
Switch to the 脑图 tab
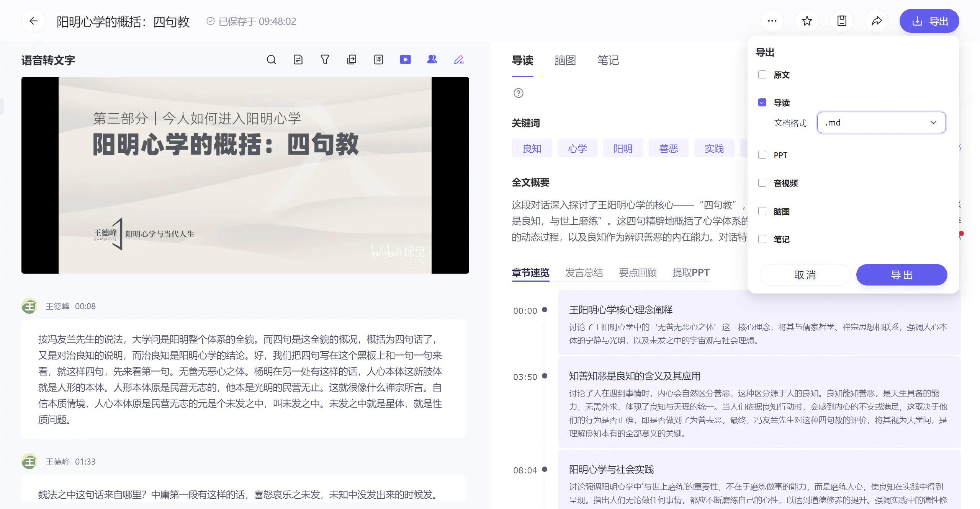click(565, 60)
